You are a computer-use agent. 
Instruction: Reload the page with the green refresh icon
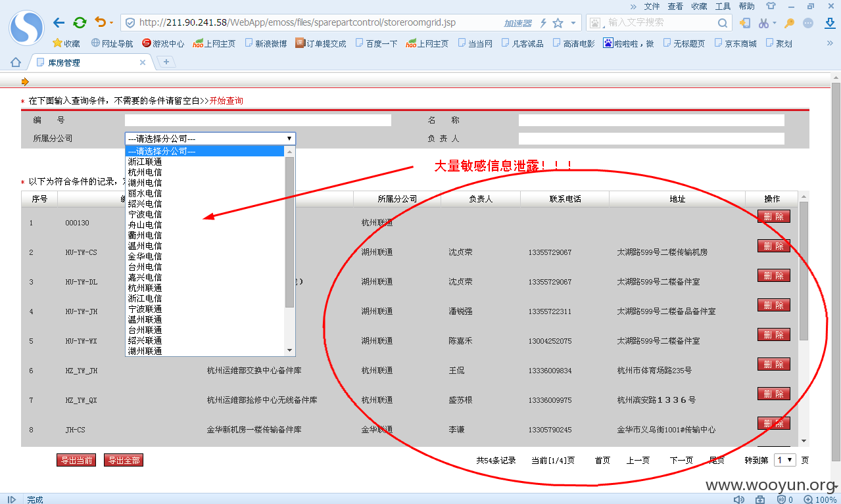80,23
